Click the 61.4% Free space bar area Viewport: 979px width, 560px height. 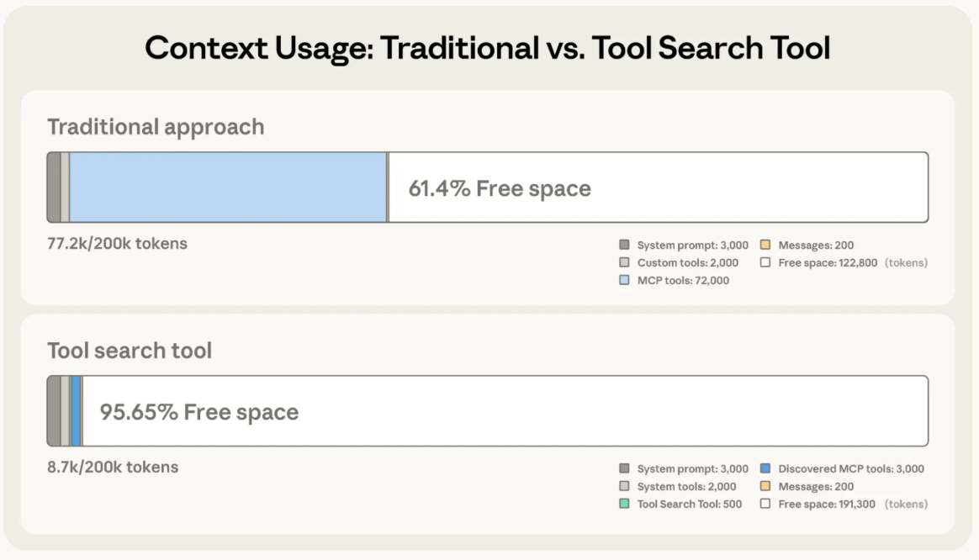[x=658, y=188]
